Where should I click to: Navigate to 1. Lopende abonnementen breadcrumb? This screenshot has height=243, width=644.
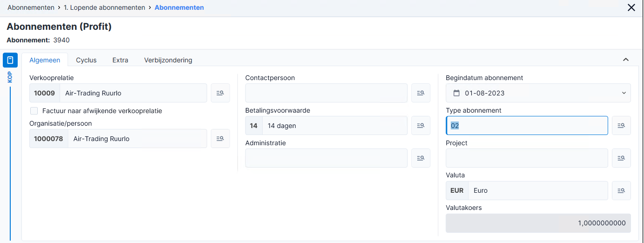pos(104,7)
